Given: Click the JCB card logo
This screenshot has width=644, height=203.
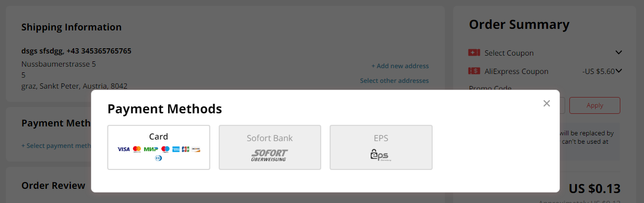Looking at the screenshot, I should click(x=186, y=149).
